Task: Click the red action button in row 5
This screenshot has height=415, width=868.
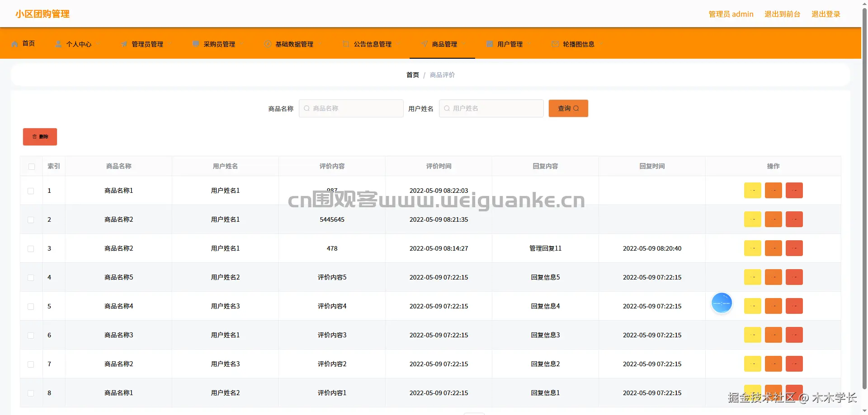Action: pyautogui.click(x=794, y=306)
